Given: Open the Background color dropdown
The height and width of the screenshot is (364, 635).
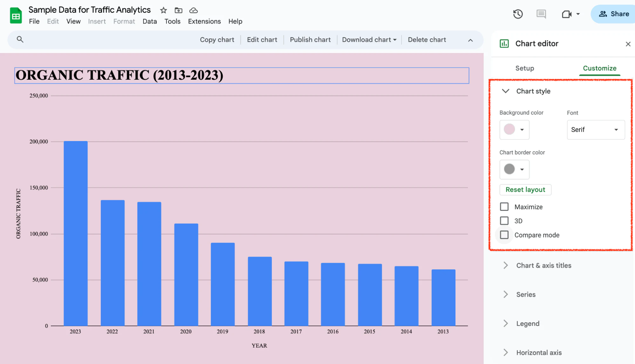Looking at the screenshot, I should (x=514, y=130).
